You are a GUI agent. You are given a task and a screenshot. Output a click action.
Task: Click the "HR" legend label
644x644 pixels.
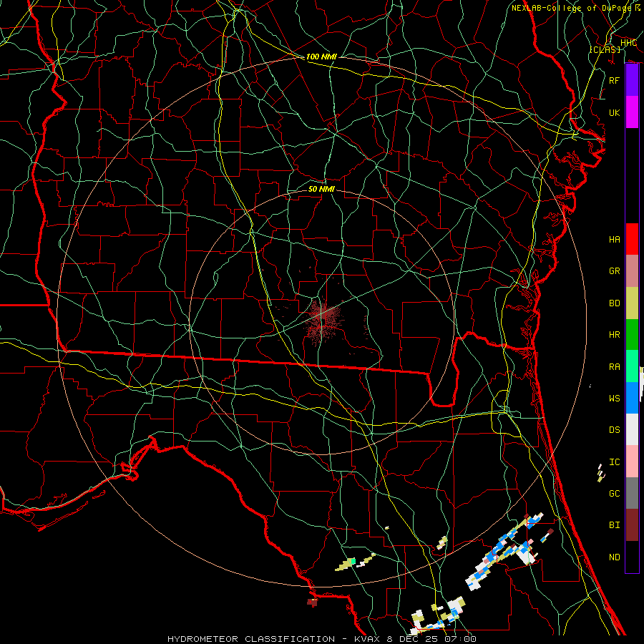click(x=614, y=335)
